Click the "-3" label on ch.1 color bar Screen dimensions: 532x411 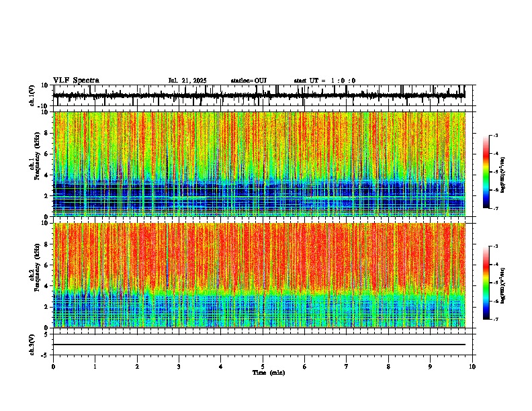point(495,135)
